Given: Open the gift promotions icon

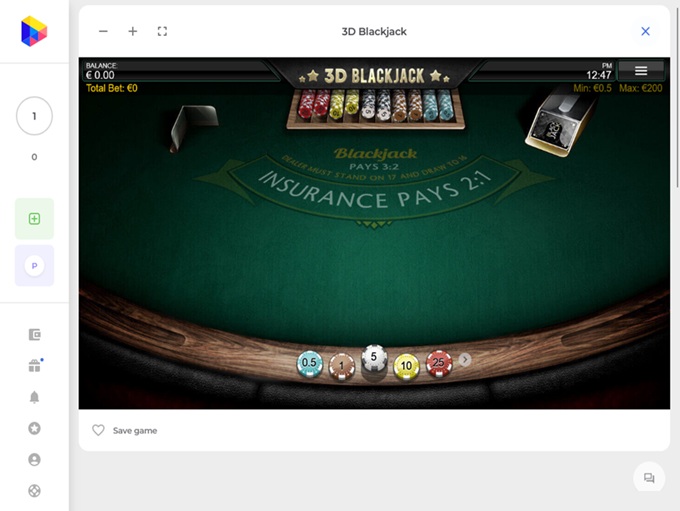Looking at the screenshot, I should 34,366.
